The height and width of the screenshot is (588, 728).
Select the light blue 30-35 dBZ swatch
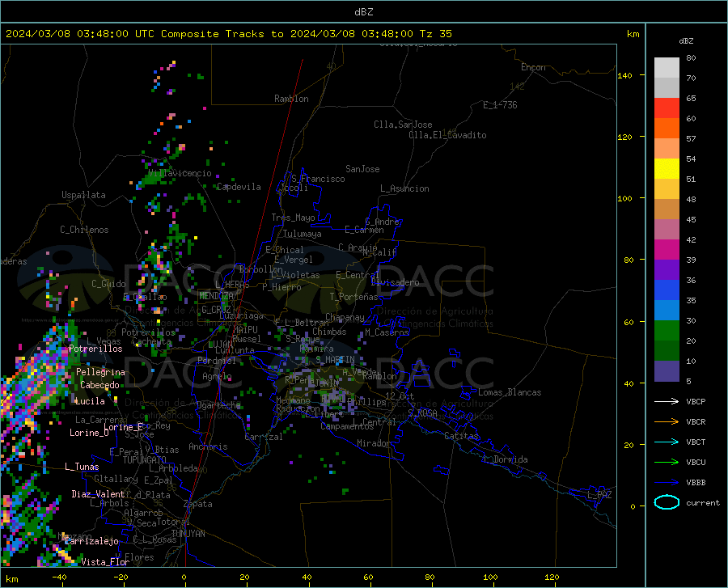667,311
